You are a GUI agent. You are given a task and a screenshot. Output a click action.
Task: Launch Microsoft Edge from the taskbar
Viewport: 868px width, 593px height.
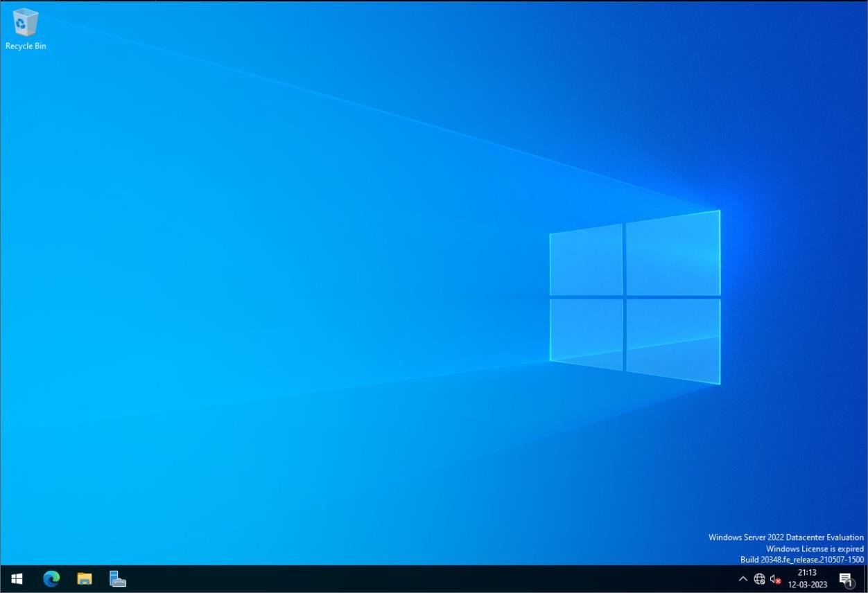(51, 579)
